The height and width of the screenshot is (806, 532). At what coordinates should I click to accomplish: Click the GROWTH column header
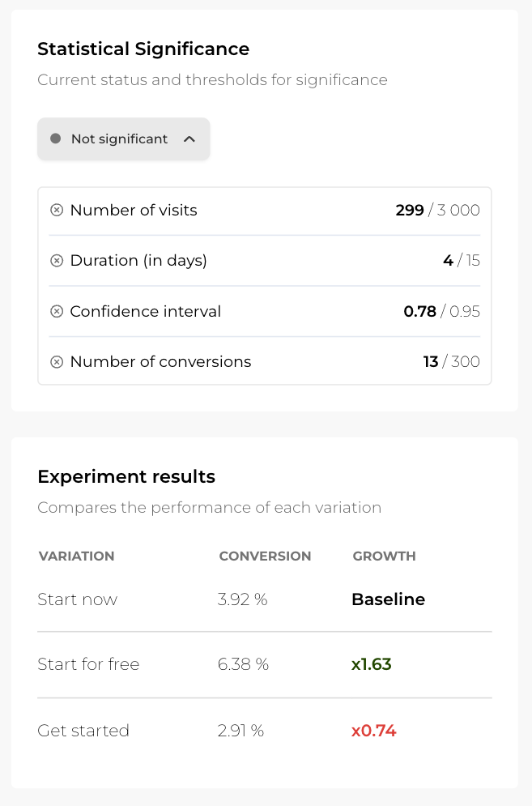[x=384, y=556]
